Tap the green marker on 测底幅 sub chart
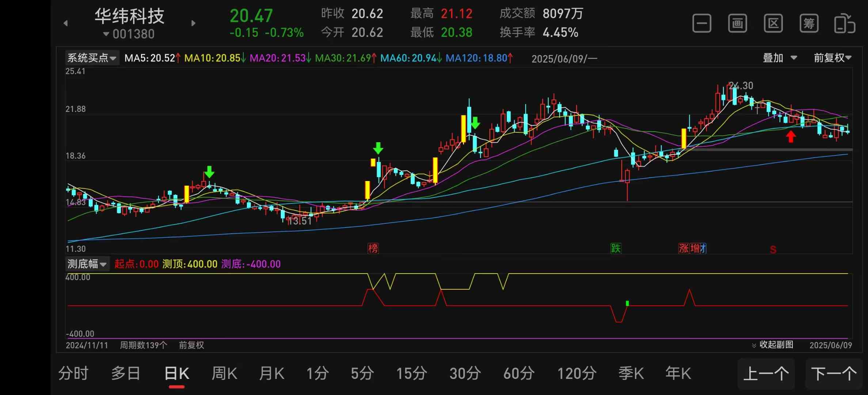Screen dimensions: 868x395 (x=627, y=303)
